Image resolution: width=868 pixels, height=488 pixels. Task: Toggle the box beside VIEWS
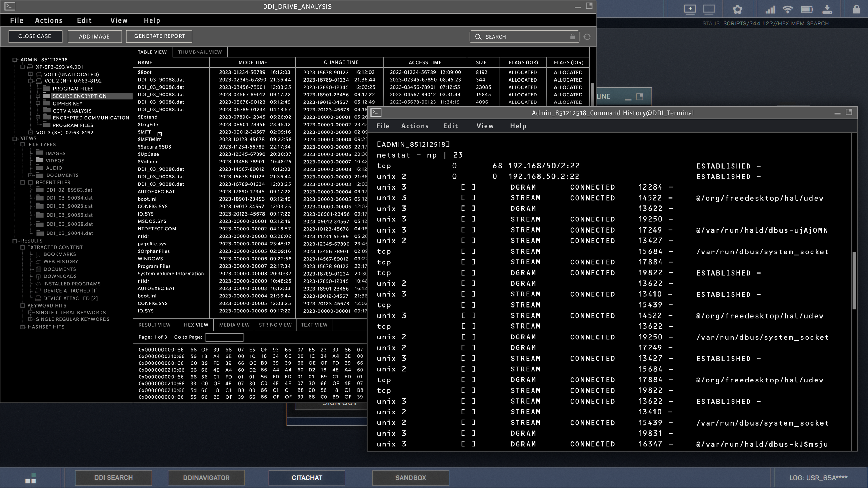point(15,138)
